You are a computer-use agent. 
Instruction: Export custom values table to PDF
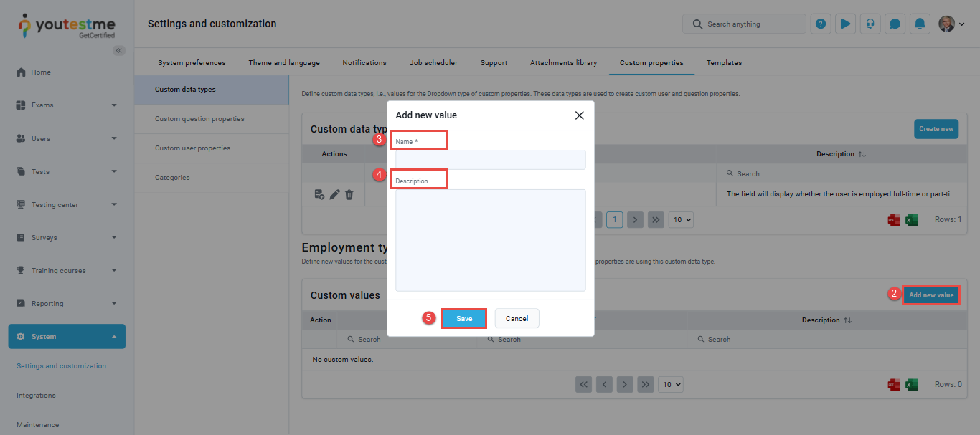coord(894,385)
